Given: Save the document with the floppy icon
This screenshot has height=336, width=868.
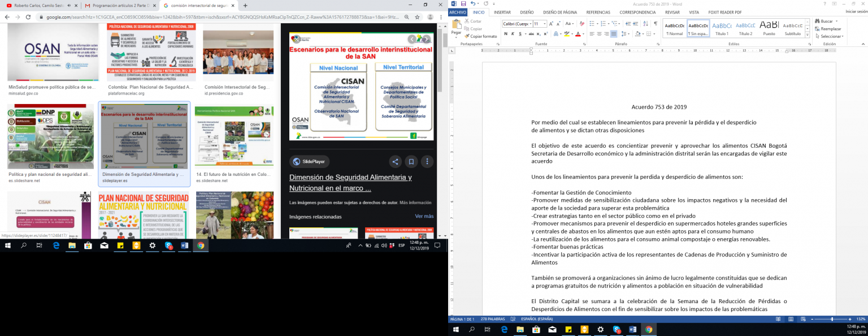Looking at the screenshot, I should pos(463,3).
